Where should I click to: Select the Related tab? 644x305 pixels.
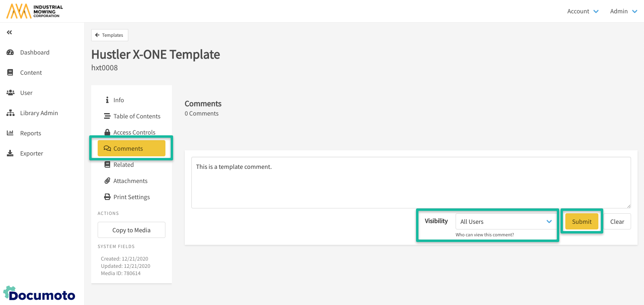123,165
